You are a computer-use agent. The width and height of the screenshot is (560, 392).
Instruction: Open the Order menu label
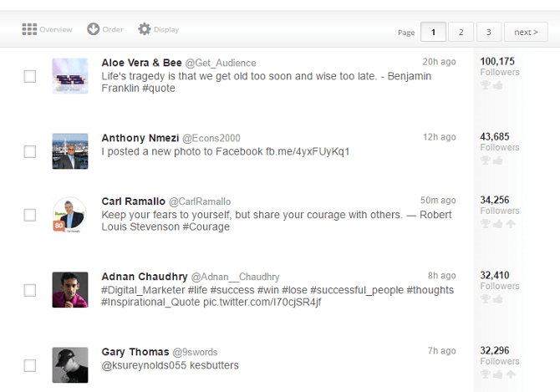point(113,29)
